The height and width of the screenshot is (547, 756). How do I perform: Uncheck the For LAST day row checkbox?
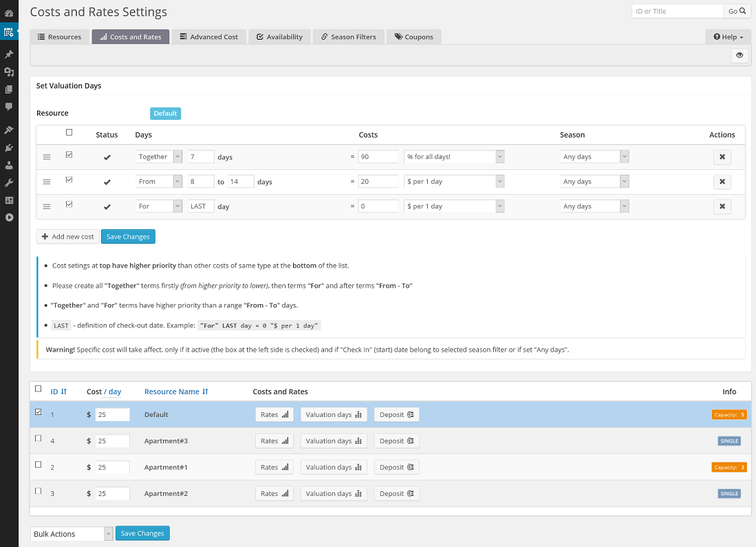click(x=69, y=204)
